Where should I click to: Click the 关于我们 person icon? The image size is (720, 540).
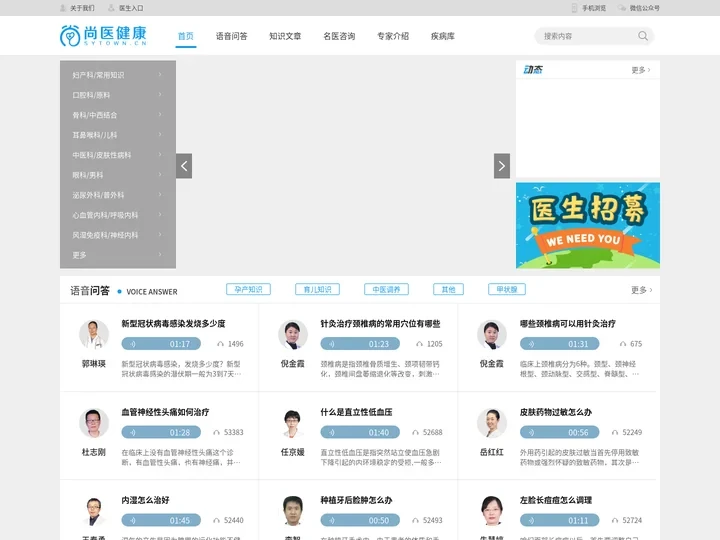(x=63, y=8)
